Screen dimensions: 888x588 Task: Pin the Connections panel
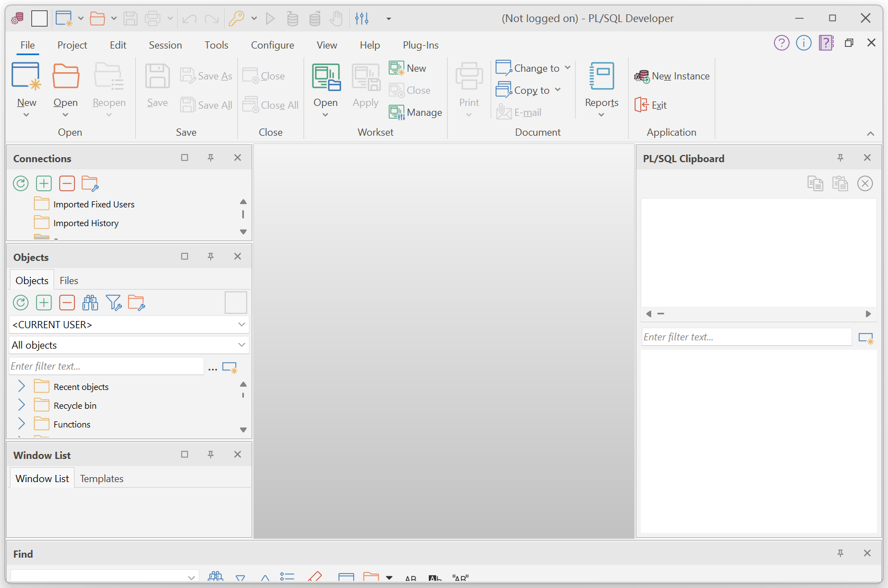click(211, 158)
